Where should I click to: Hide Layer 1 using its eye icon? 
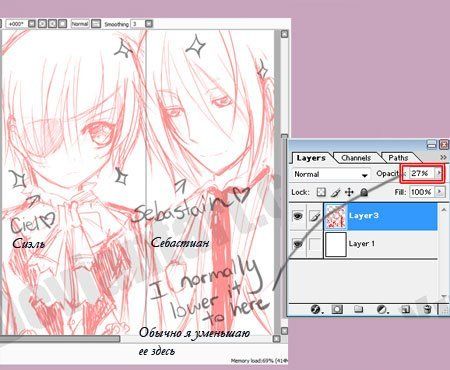[298, 244]
